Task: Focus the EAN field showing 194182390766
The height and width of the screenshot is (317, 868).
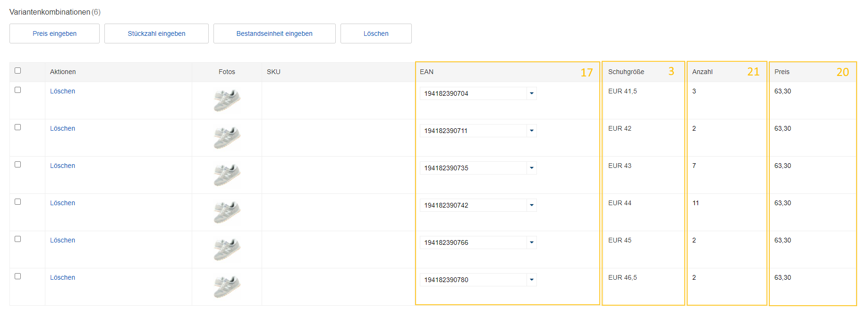Action: pyautogui.click(x=472, y=242)
